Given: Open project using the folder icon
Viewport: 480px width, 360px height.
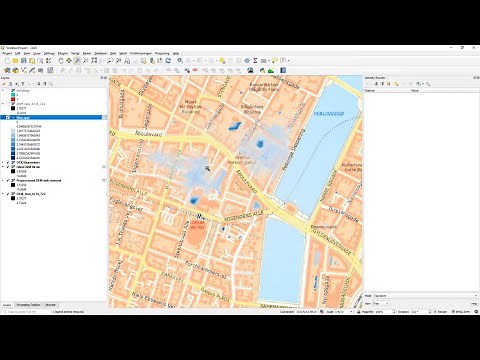Looking at the screenshot, I should (x=15, y=61).
